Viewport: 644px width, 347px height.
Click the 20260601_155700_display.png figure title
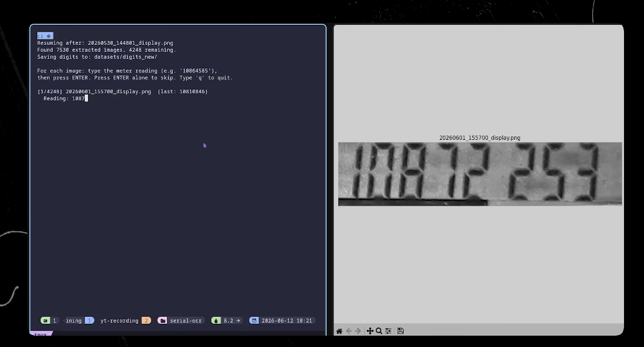coord(480,138)
